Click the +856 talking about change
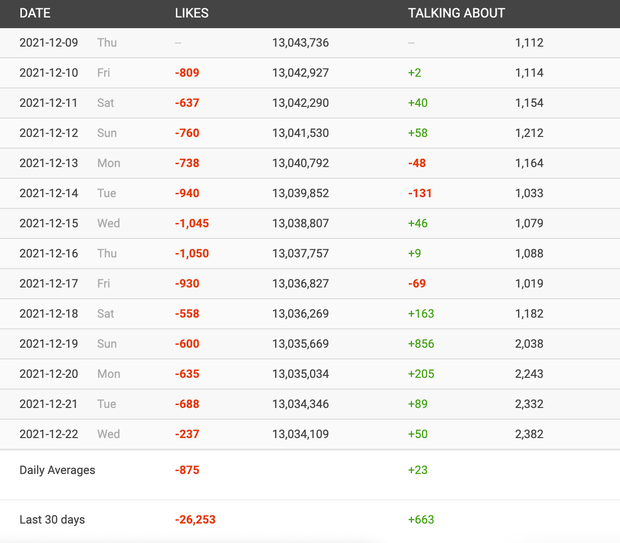Image resolution: width=620 pixels, height=543 pixels. (421, 343)
